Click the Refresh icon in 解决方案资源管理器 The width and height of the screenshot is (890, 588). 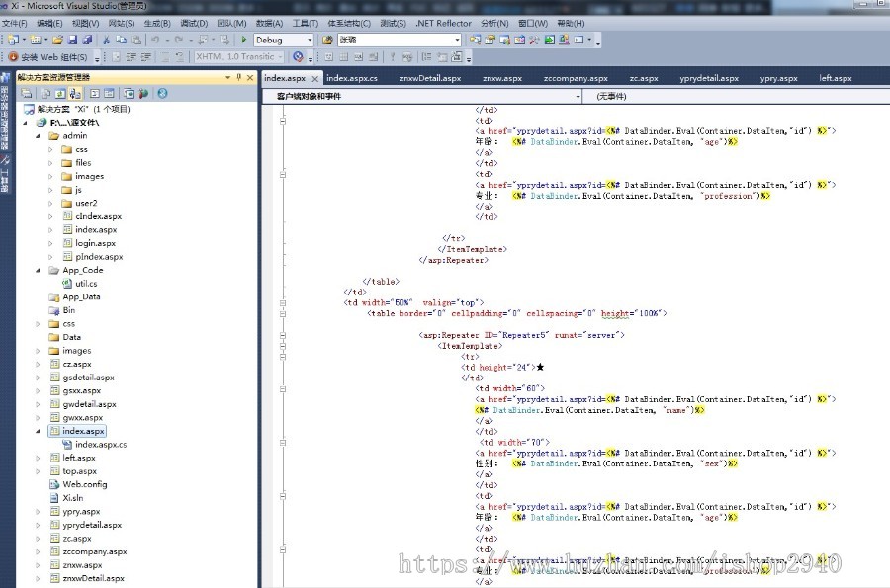click(x=59, y=94)
